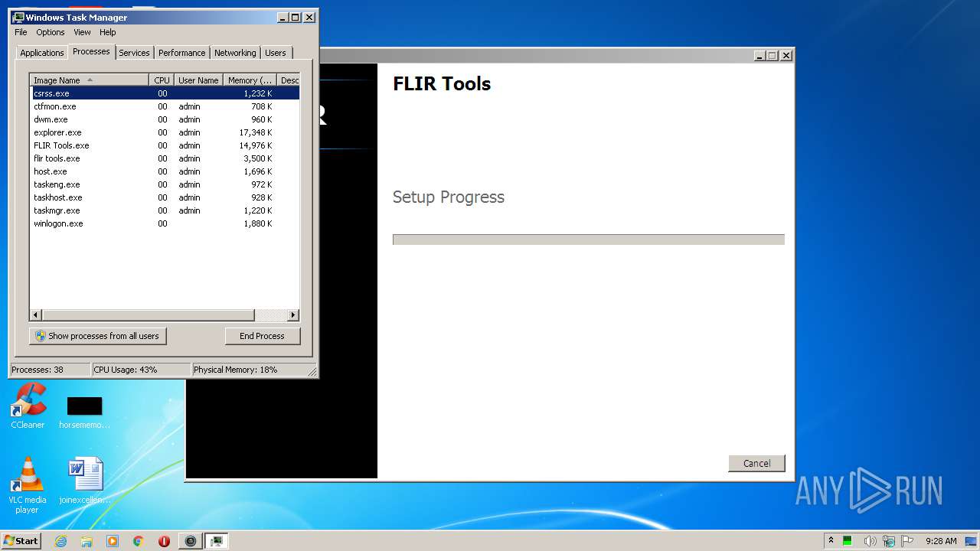Select the horsememo desktop file icon

click(x=84, y=412)
